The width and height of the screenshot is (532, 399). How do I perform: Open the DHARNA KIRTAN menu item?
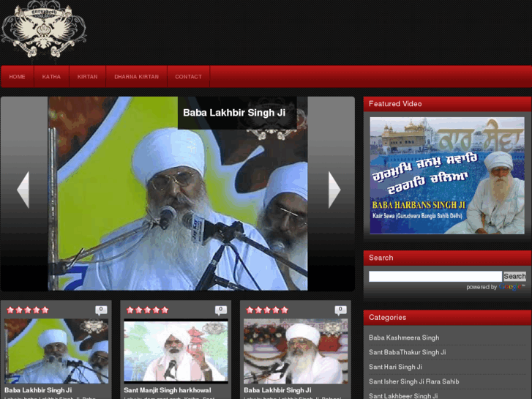[x=136, y=77]
